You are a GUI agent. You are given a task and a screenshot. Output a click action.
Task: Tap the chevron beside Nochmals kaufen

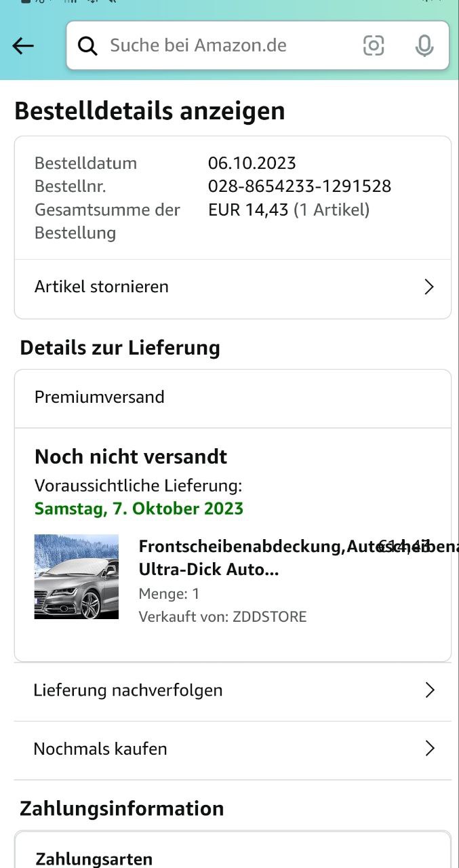click(x=429, y=749)
